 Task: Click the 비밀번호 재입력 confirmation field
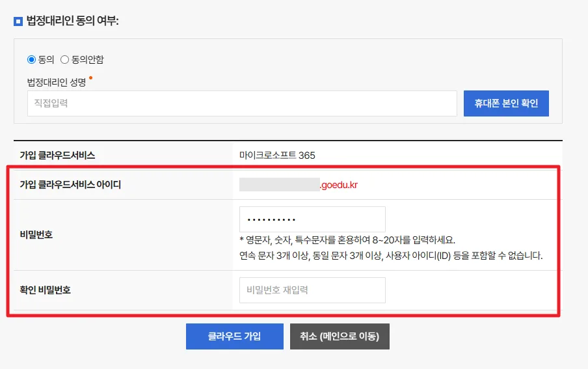click(312, 290)
